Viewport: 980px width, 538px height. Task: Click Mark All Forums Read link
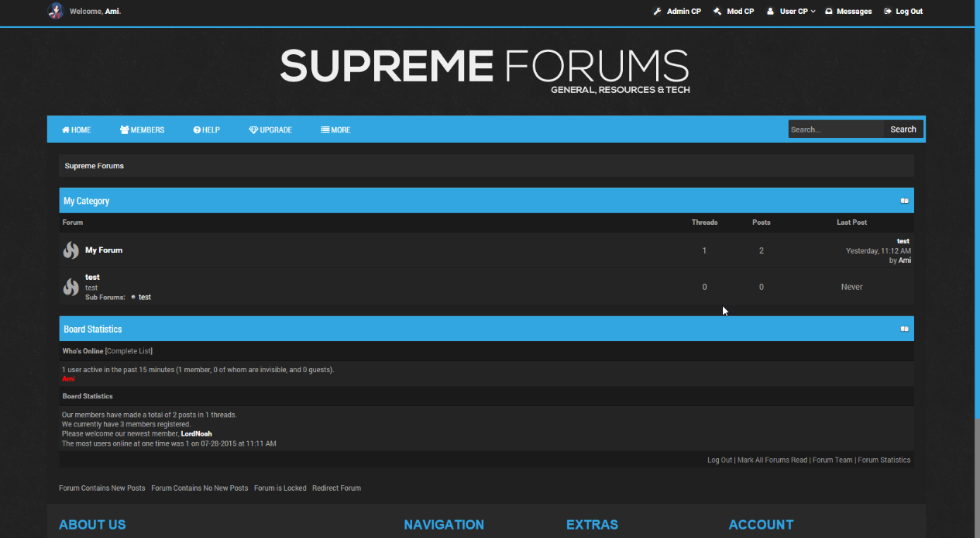coord(772,460)
